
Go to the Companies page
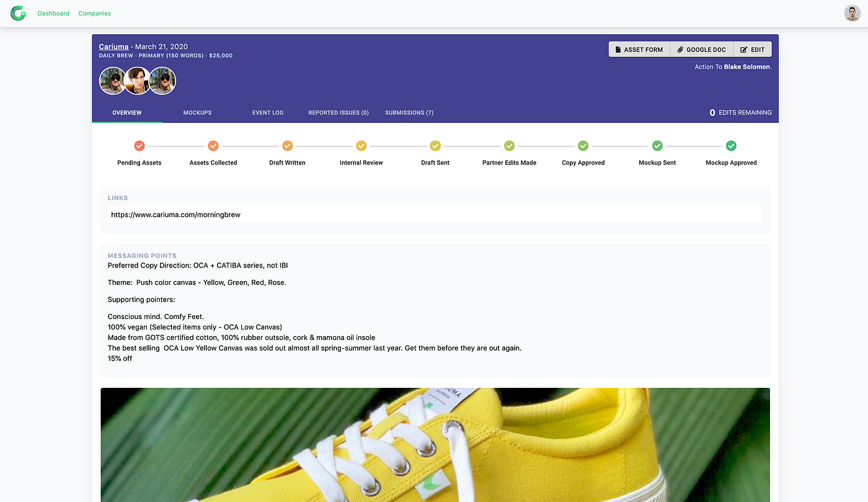[95, 13]
